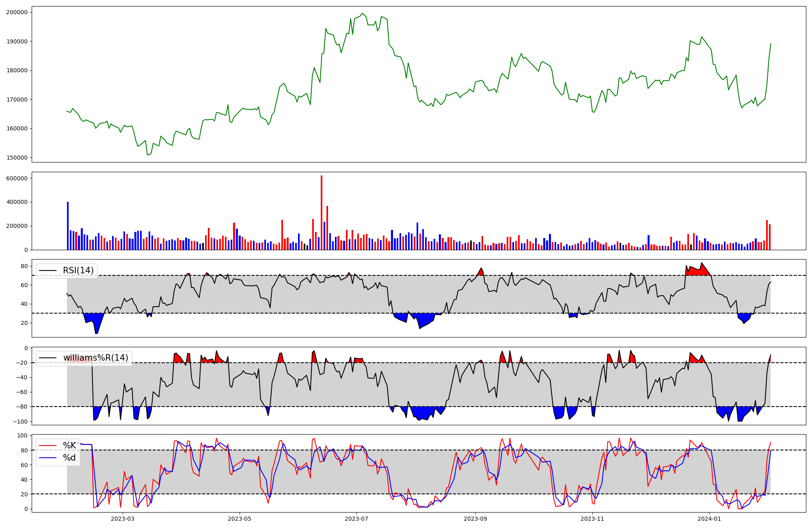Click the 2023-05 x-axis date label
Image resolution: width=812 pixels, height=528 pixels.
[240, 518]
